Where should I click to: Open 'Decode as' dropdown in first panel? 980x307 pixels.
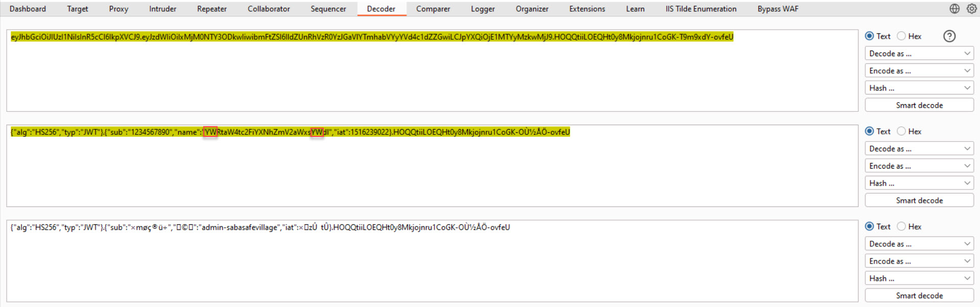click(x=919, y=54)
